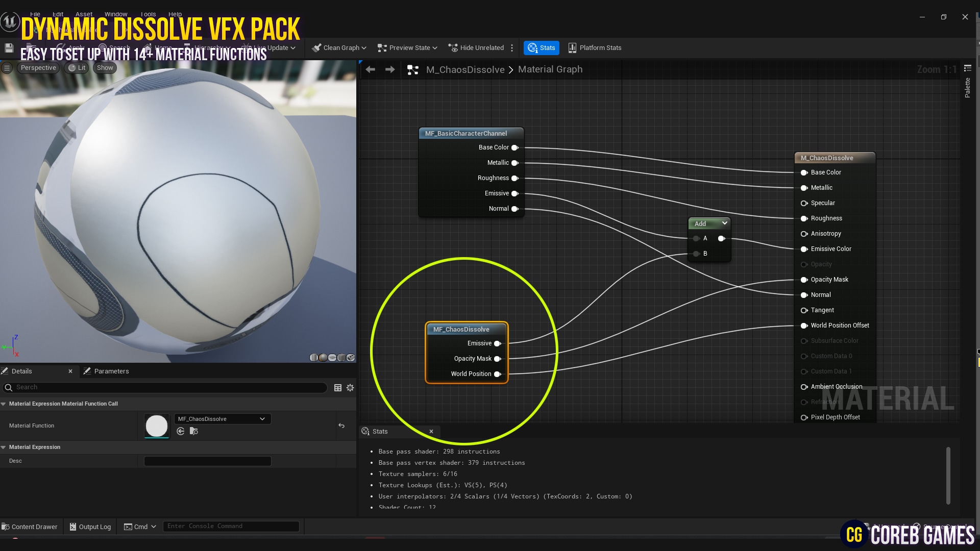
Task: Open the Add node operation dropdown
Action: coord(724,223)
